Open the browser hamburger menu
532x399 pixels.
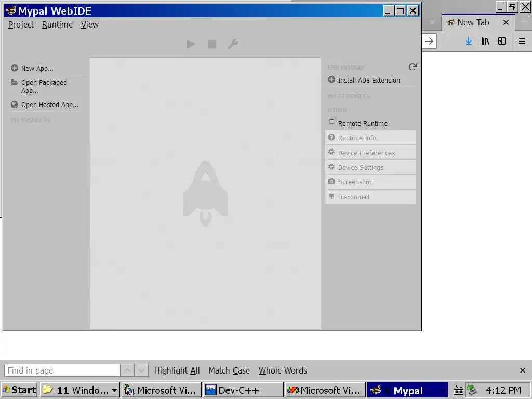[x=522, y=41]
